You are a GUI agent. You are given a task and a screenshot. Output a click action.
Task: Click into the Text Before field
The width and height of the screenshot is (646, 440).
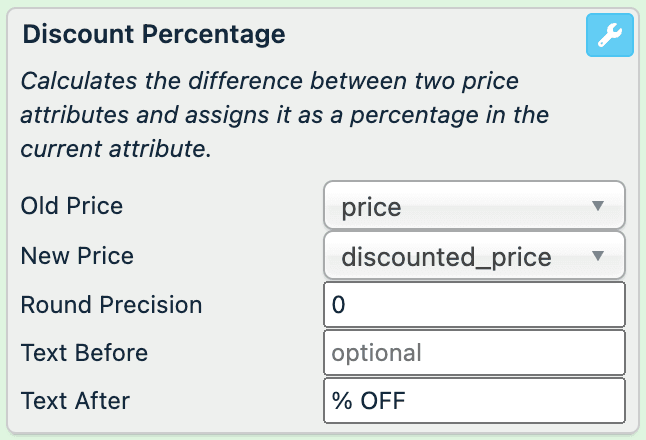(474, 352)
